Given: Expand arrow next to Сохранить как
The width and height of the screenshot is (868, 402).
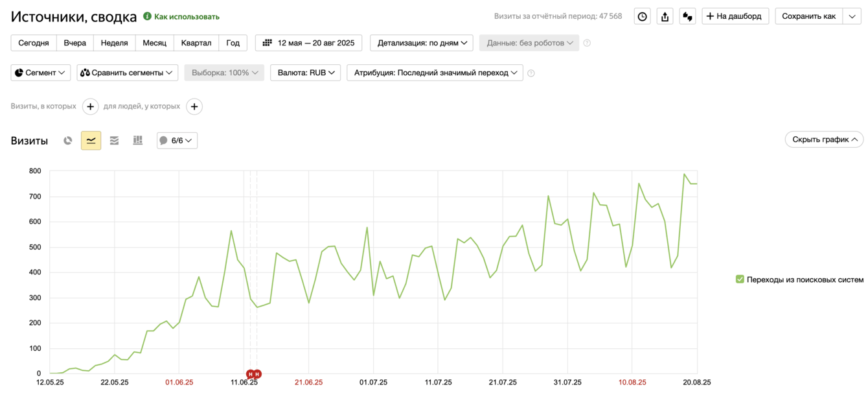Looking at the screenshot, I should click(x=852, y=16).
